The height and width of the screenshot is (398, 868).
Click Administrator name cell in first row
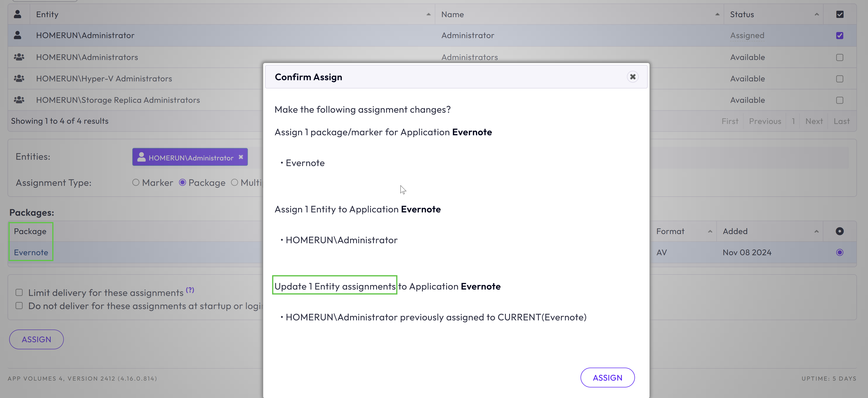tap(468, 35)
